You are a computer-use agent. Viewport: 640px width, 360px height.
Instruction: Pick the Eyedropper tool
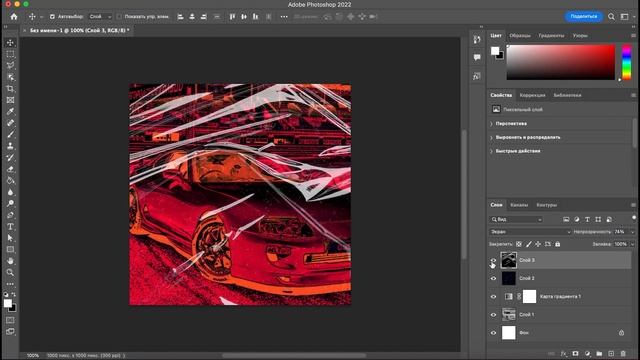coord(10,111)
